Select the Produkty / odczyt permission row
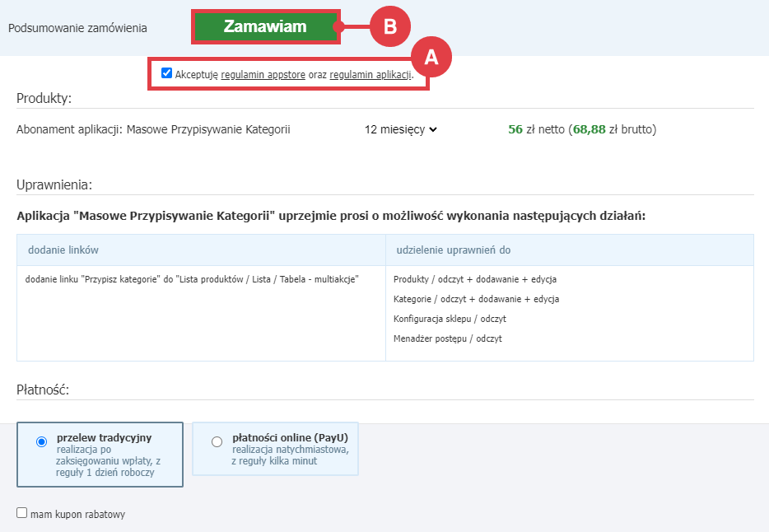This screenshot has width=769, height=532. tap(475, 279)
